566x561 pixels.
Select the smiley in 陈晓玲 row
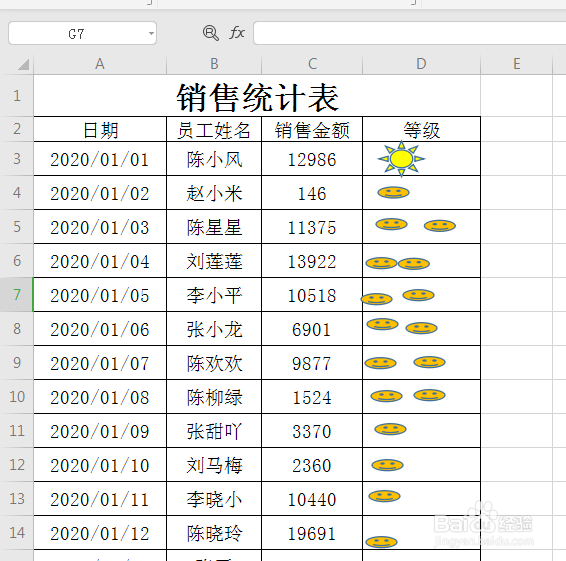[x=382, y=542]
